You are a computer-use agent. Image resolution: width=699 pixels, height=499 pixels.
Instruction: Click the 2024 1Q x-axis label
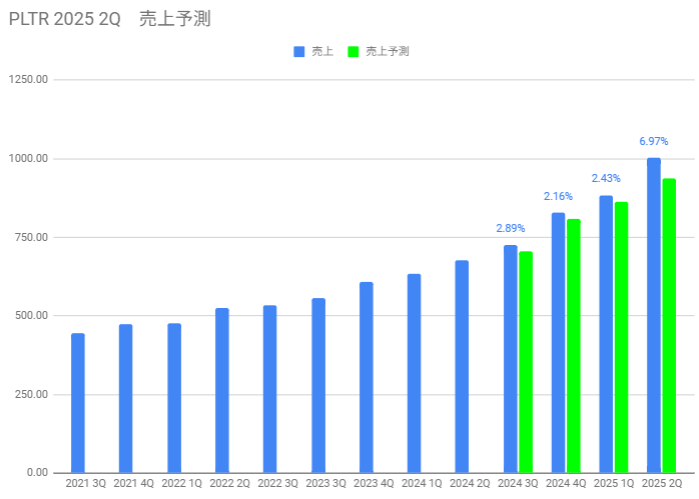click(422, 483)
